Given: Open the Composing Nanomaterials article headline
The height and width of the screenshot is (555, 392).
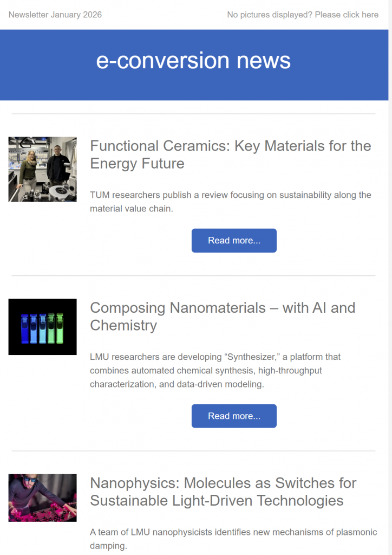Looking at the screenshot, I should [222, 317].
